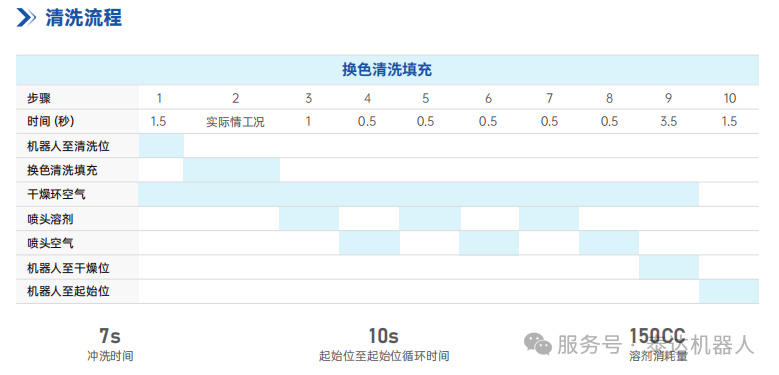Select the blue bar in 机器人至起始位 row
Screen dimensions: 779x375
click(x=729, y=291)
